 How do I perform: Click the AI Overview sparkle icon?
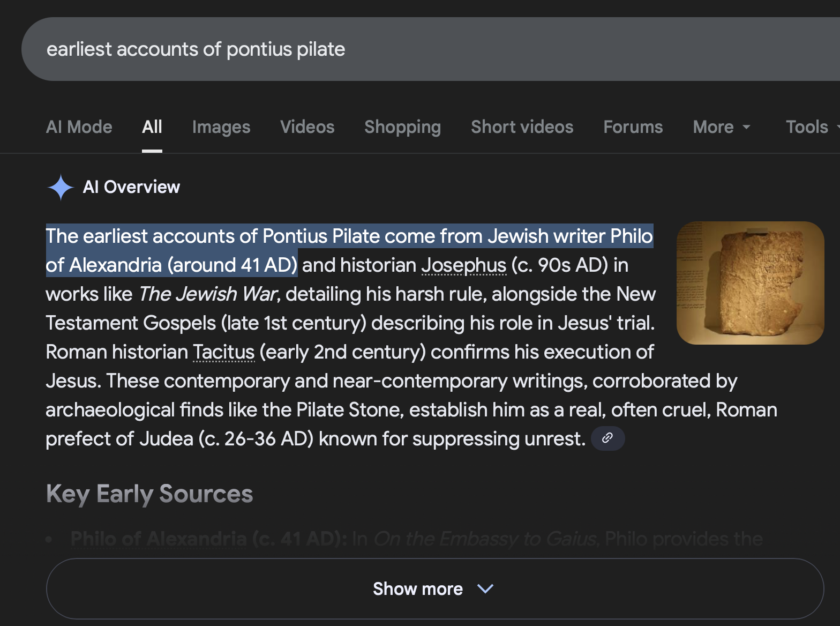pos(61,188)
